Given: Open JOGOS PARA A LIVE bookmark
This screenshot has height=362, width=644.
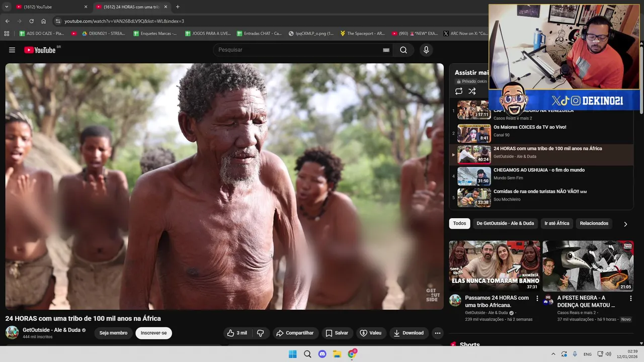Looking at the screenshot, I should [208, 33].
